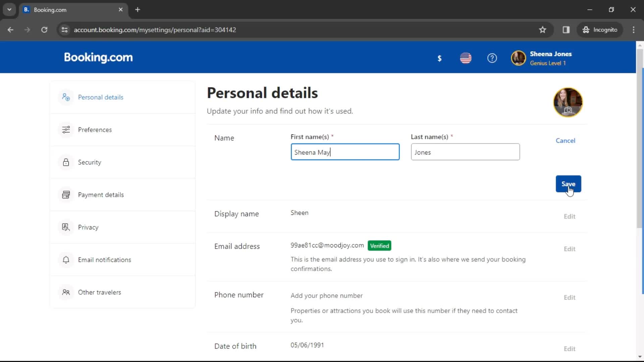Open Personal details section
The height and width of the screenshot is (362, 644).
click(123, 97)
